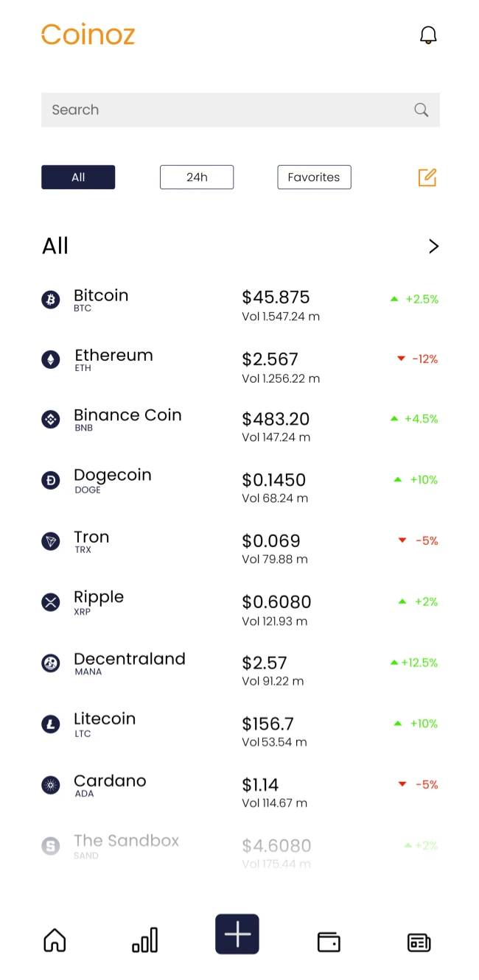Tap the edit list pencil icon

[x=427, y=177]
